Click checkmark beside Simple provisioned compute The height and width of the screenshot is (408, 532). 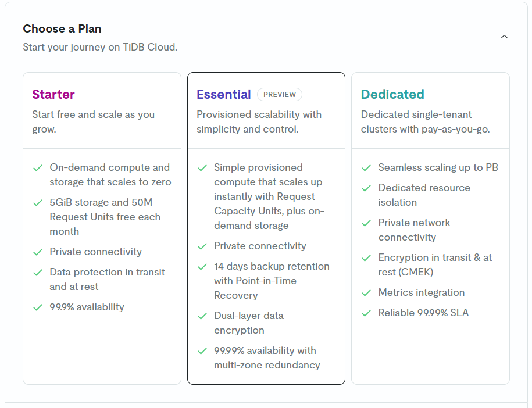202,168
